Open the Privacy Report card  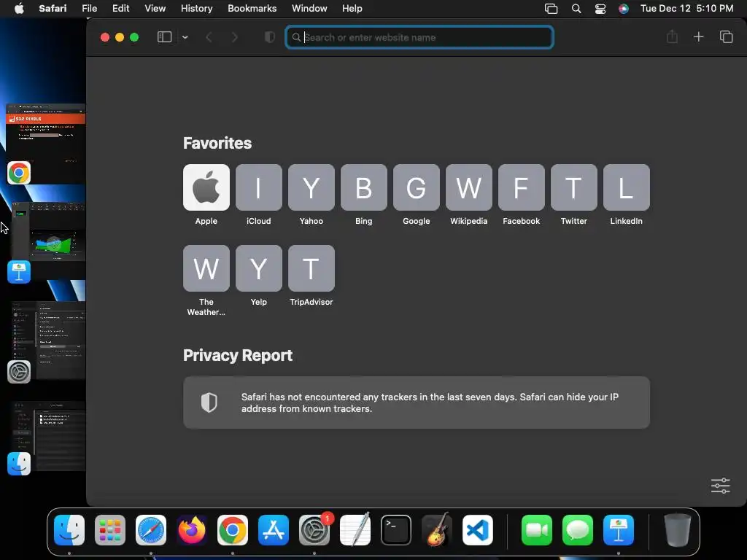[x=417, y=402]
